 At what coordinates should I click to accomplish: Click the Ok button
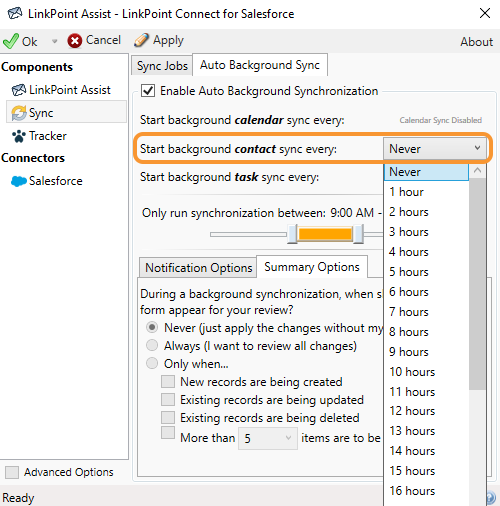pos(20,41)
